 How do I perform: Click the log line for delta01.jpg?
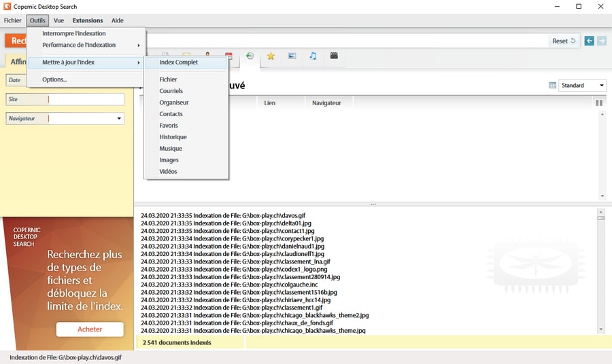[226, 223]
